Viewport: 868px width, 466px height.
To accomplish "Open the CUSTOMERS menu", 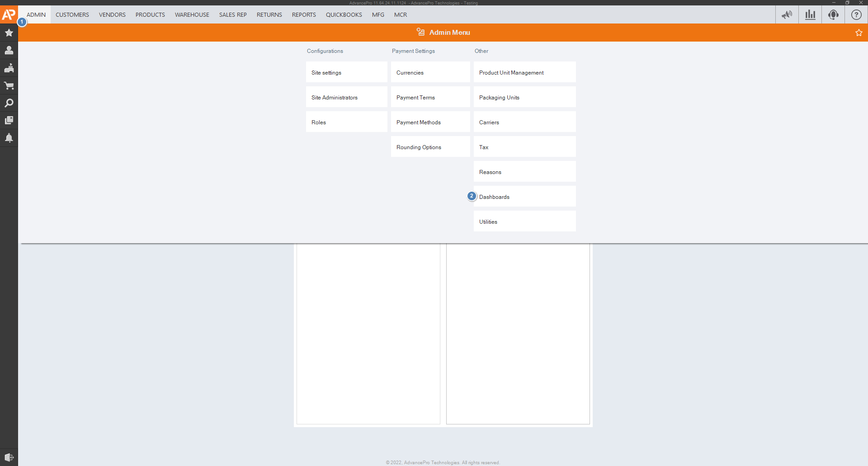I will click(72, 14).
